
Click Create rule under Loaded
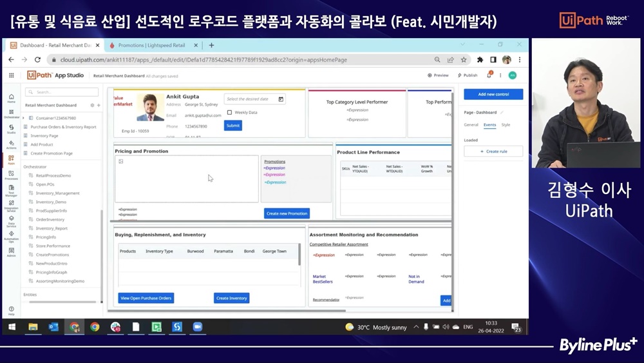click(x=493, y=152)
